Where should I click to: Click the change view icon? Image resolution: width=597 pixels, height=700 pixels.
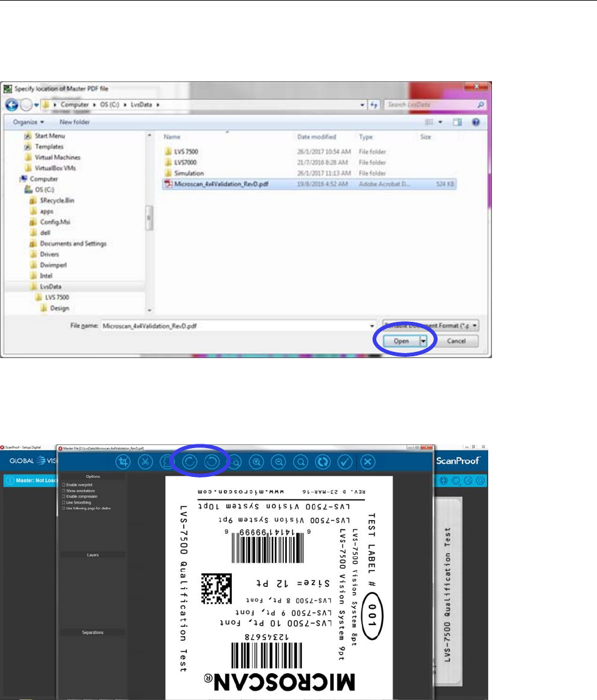click(x=429, y=122)
